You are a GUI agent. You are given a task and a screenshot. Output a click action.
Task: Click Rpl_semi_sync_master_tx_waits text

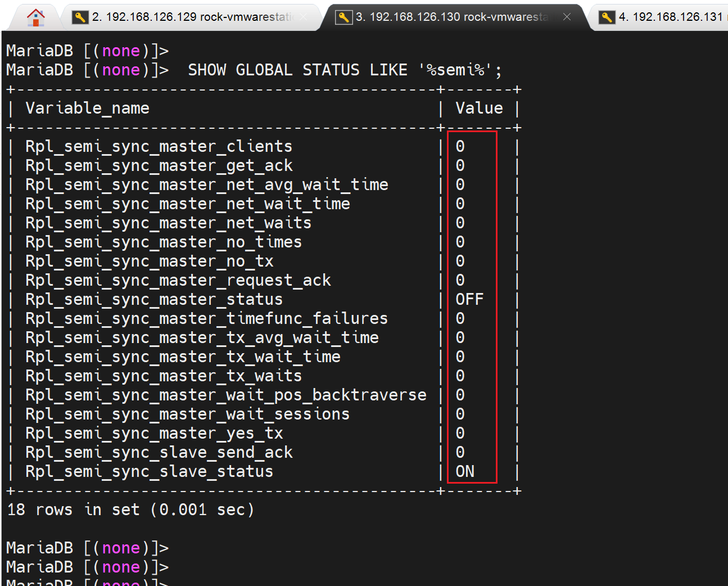(164, 376)
